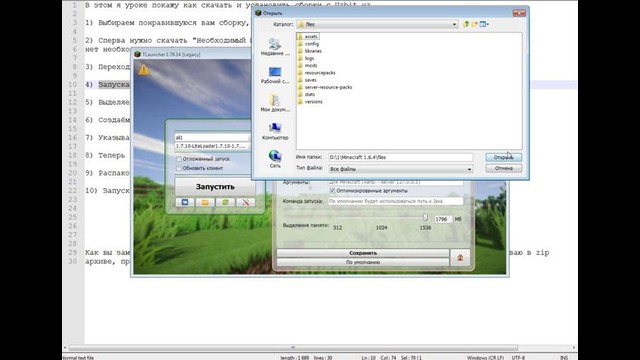Select the assets folder

pyautogui.click(x=308, y=36)
